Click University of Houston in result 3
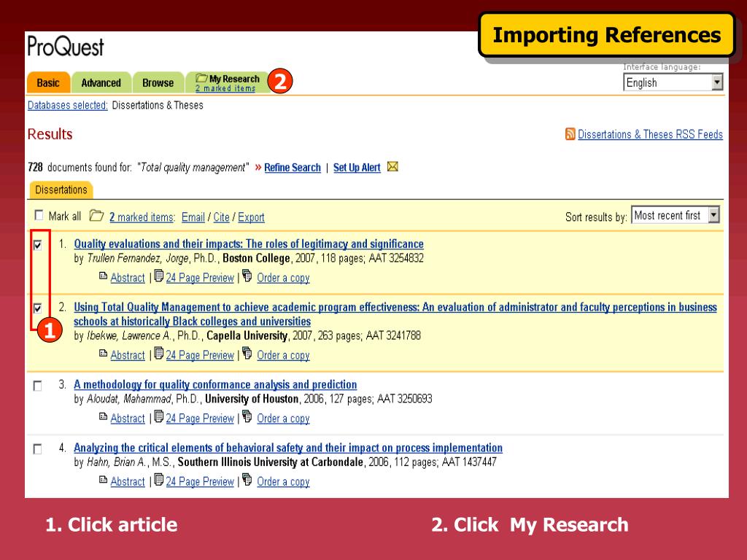The height and width of the screenshot is (560, 747). pyautogui.click(x=252, y=399)
